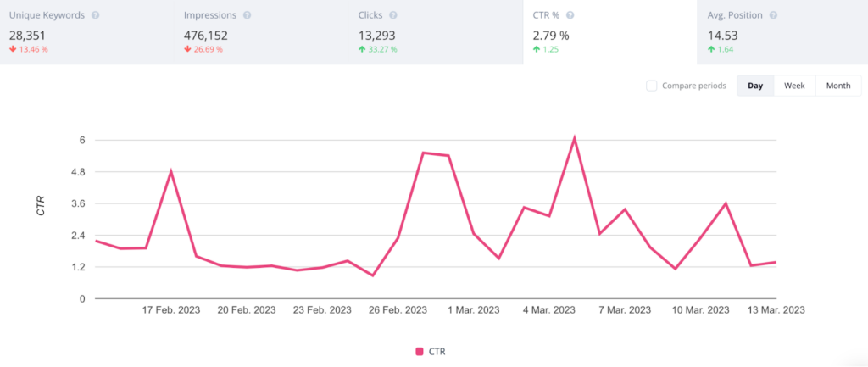Click red down arrow under Impressions

(x=187, y=49)
